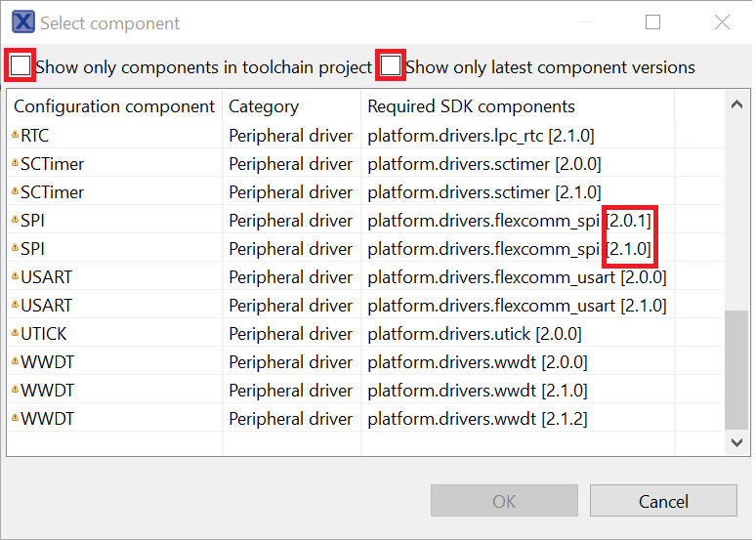This screenshot has width=756, height=540.
Task: Sort by Required SDK components column header
Action: click(518, 106)
